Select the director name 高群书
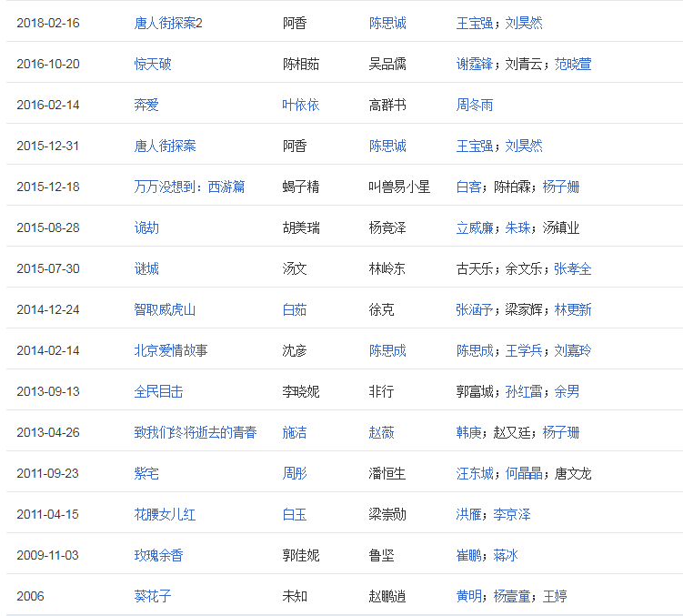Screen dimensions: 683x616 point(387,105)
